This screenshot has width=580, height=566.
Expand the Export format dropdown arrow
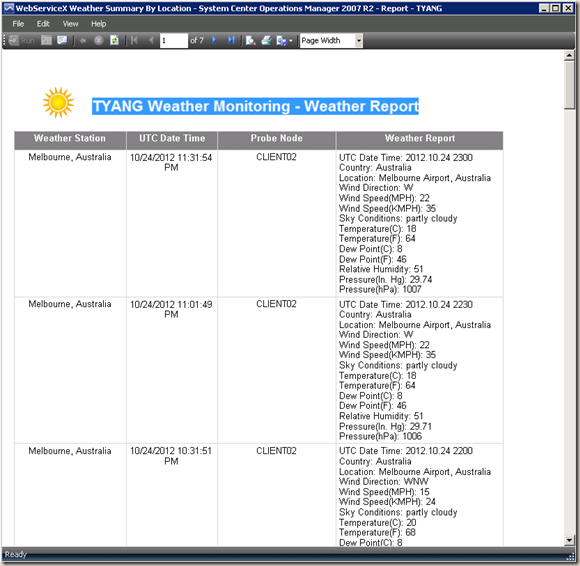[x=291, y=41]
